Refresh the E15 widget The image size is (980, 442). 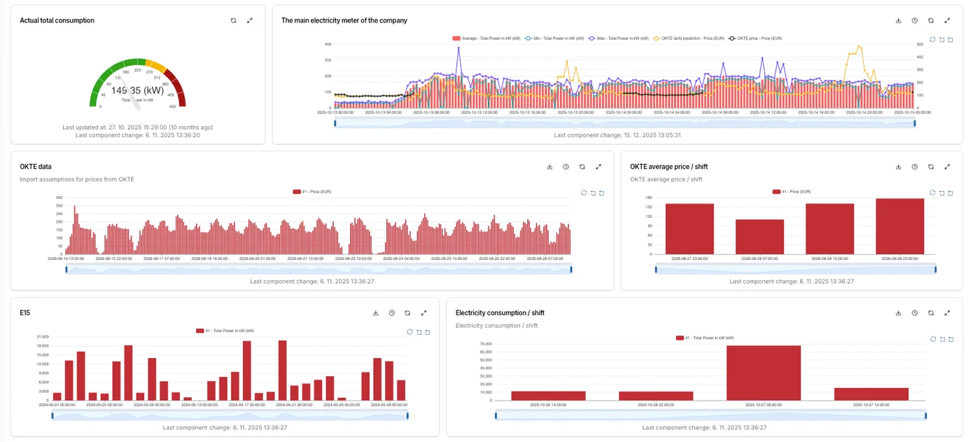(407, 313)
